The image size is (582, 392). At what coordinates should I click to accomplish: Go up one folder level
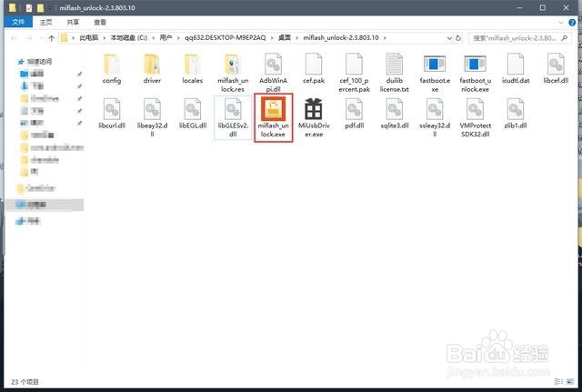52,38
